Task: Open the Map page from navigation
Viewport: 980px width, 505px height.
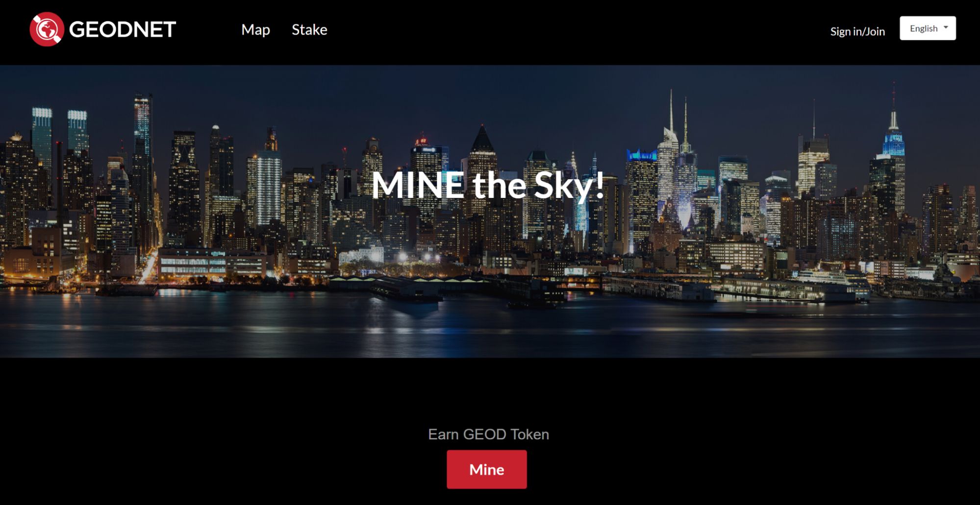Action: tap(255, 29)
